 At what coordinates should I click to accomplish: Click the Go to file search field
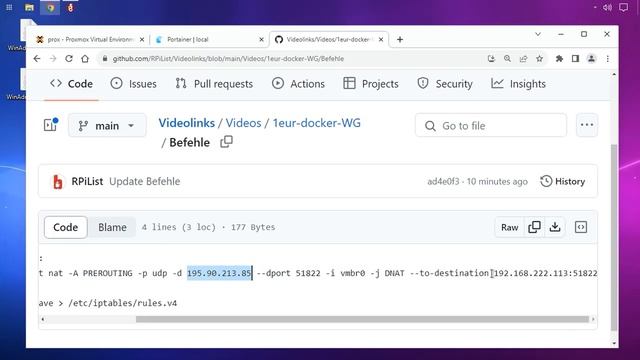pyautogui.click(x=491, y=125)
